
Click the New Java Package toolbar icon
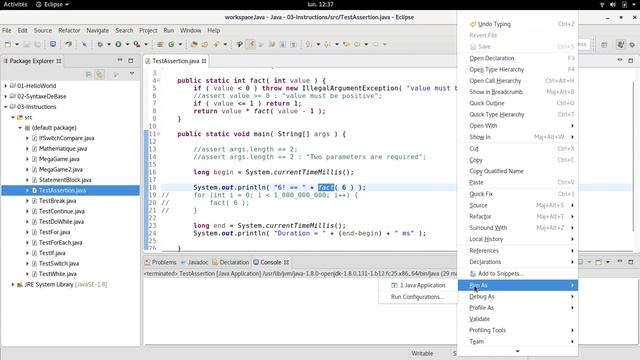[x=160, y=44]
